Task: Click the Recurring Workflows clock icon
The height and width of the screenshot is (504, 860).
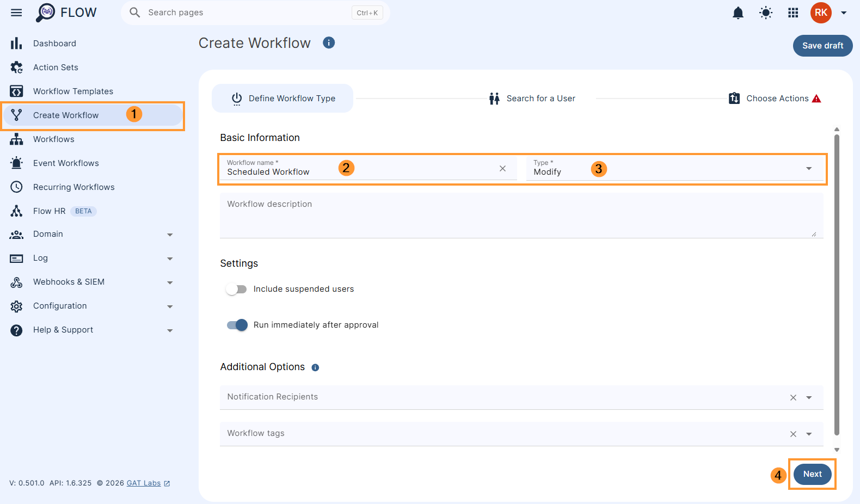Action: [x=16, y=187]
